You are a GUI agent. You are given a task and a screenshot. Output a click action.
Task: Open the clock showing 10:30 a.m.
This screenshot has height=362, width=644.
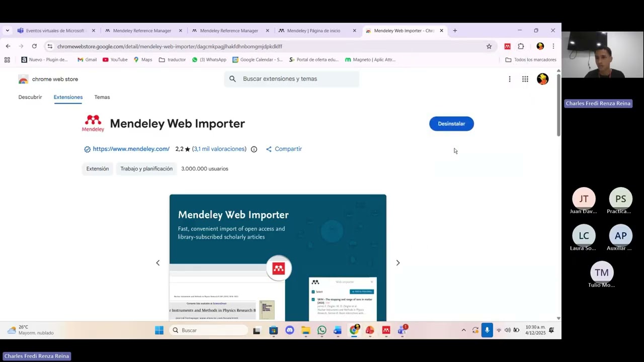(x=535, y=330)
